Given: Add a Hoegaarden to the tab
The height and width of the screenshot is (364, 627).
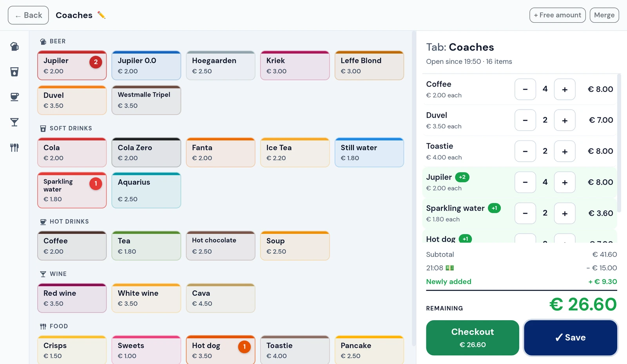Looking at the screenshot, I should [x=221, y=65].
